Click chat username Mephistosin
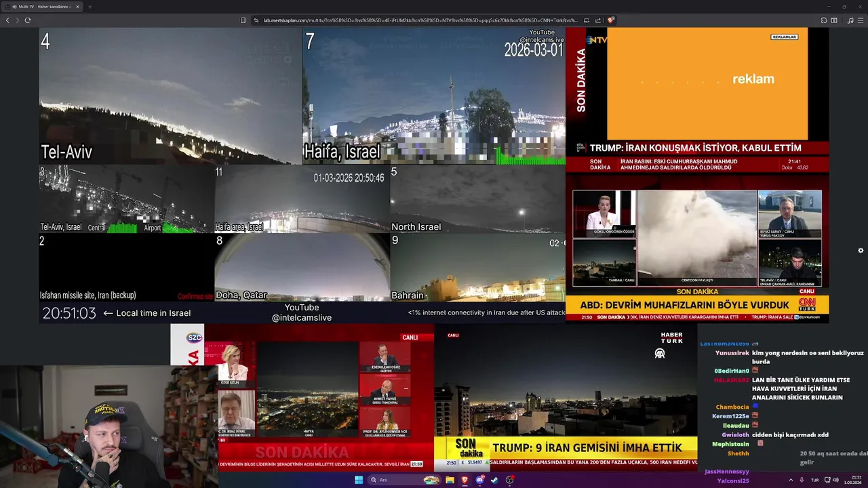868x488 pixels. click(x=730, y=444)
